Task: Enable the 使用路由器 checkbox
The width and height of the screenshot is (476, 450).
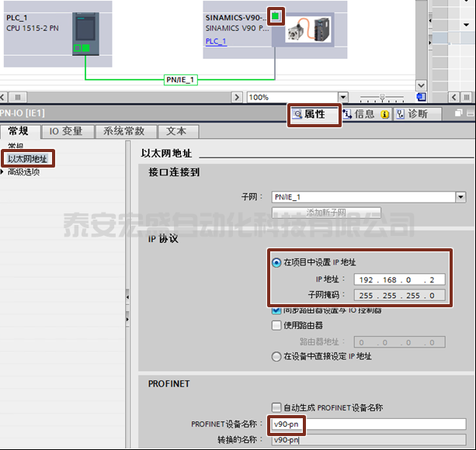Action: (x=276, y=325)
